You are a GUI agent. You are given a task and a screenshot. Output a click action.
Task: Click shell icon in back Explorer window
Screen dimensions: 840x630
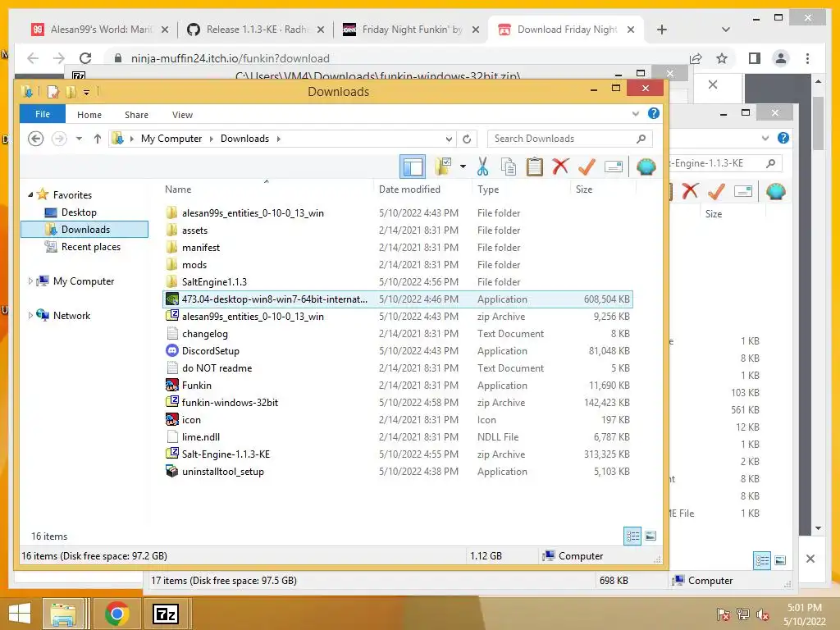click(x=776, y=191)
